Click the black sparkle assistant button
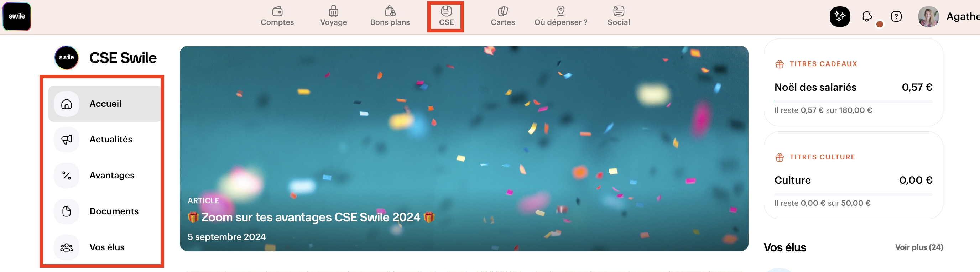Image resolution: width=980 pixels, height=272 pixels. pyautogui.click(x=840, y=16)
